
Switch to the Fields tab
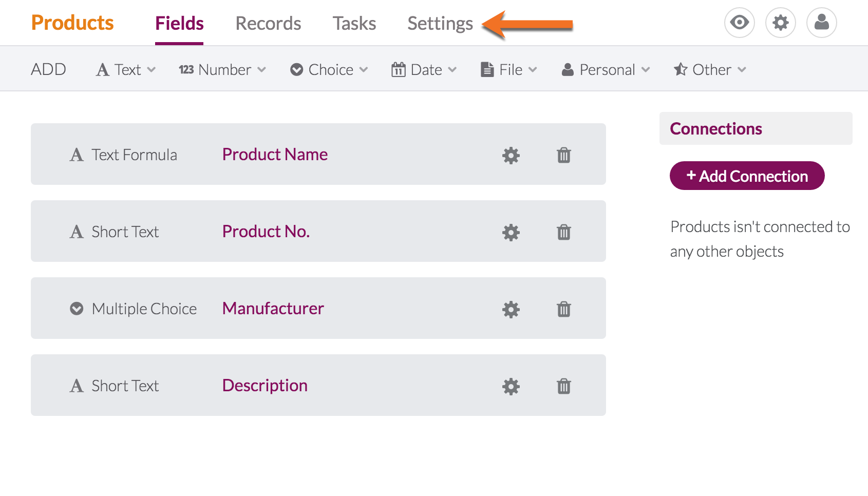click(x=179, y=23)
